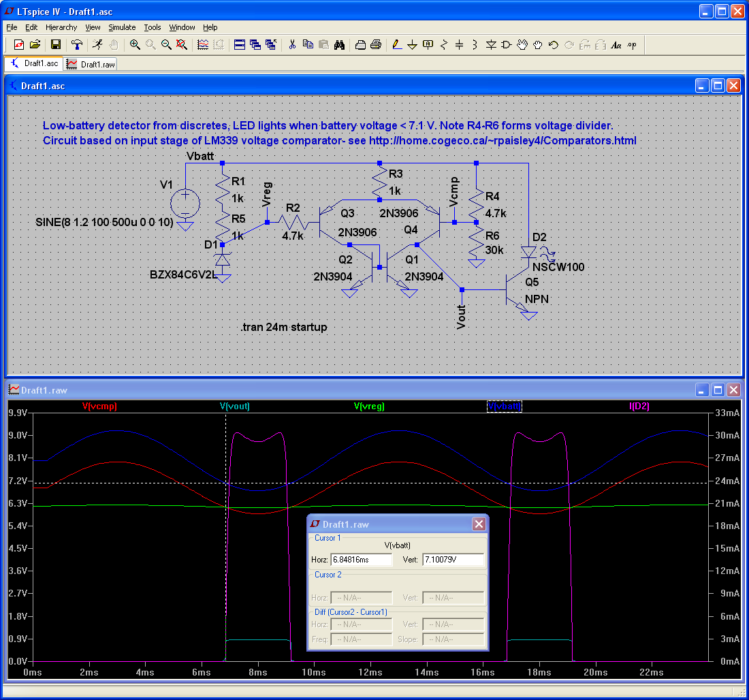Place a capacitor on the schematic
749x700 pixels.
(x=460, y=45)
